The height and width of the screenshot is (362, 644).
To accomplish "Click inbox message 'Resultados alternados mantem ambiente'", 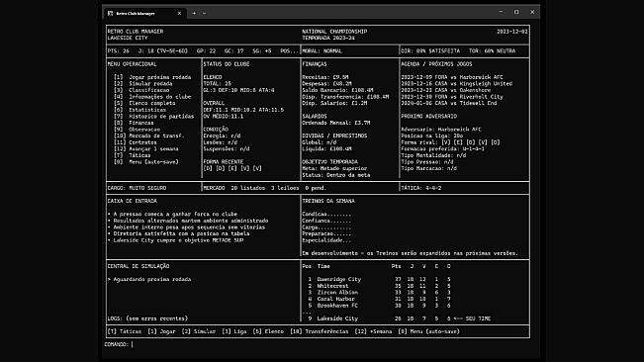I will pos(188,221).
